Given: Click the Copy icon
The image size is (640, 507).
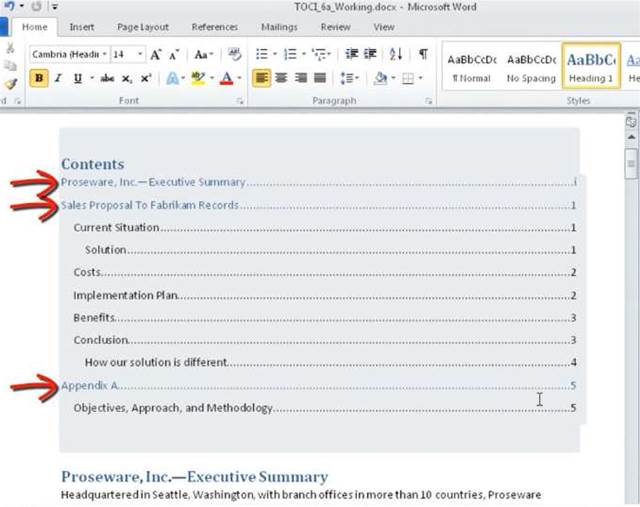Looking at the screenshot, I should point(10,65).
